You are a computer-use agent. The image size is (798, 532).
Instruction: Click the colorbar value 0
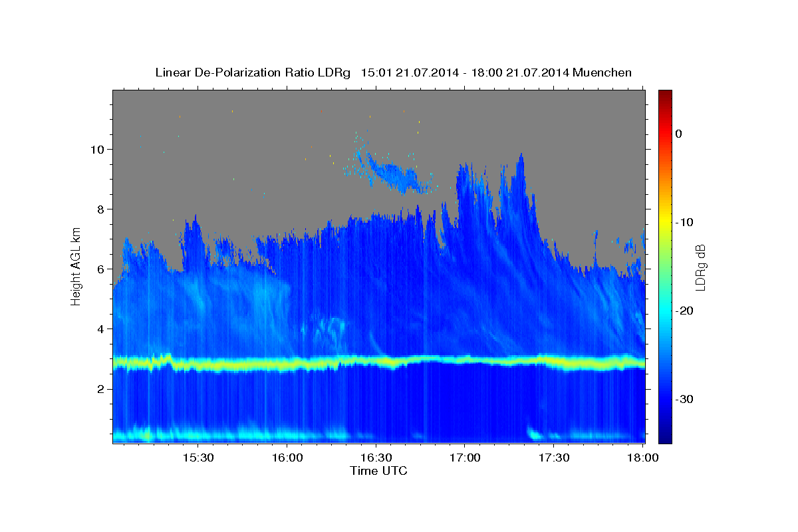coord(679,134)
